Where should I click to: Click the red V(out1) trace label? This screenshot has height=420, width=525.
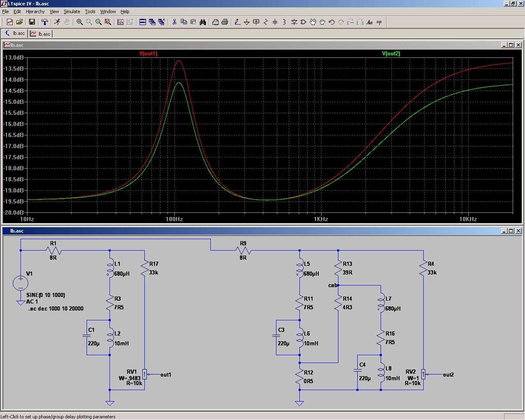148,53
